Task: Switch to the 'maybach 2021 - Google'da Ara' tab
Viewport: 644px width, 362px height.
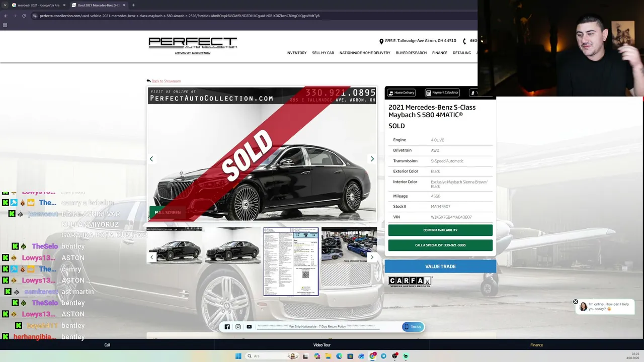Action: point(39,5)
